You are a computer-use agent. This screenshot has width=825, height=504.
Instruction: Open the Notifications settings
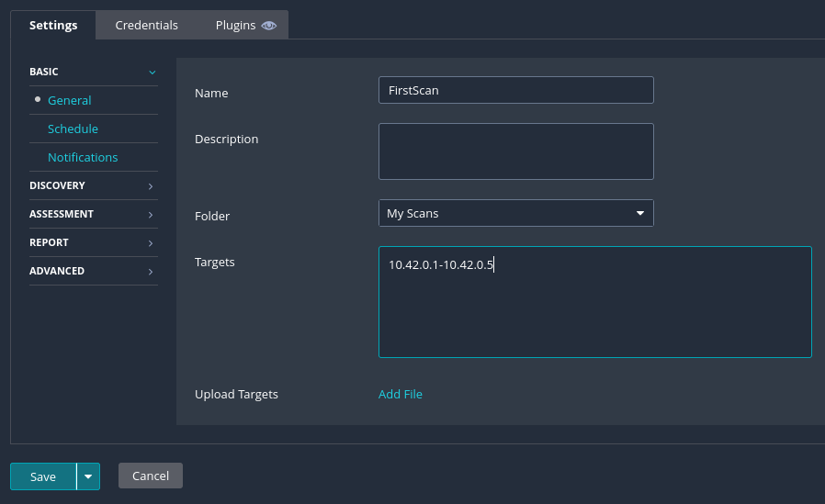tap(83, 157)
